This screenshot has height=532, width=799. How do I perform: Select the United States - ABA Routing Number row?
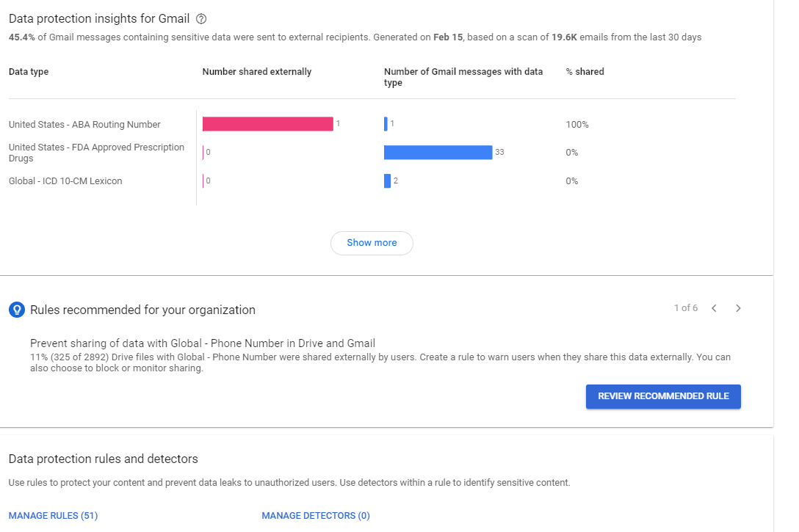tap(84, 124)
